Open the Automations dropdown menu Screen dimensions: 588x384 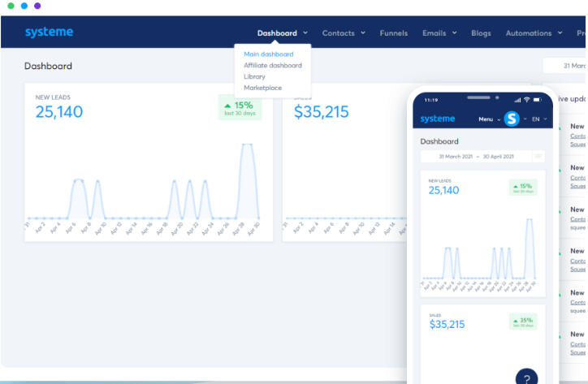(534, 33)
